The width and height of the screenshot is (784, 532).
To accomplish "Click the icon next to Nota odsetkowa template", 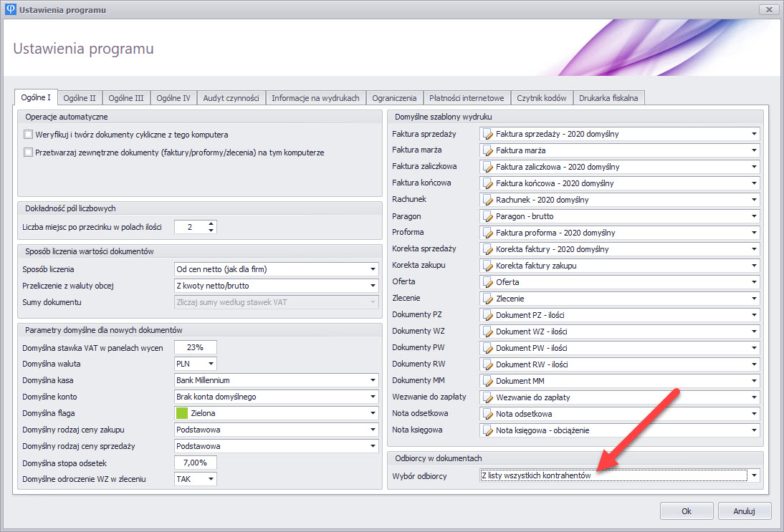I will coord(488,414).
